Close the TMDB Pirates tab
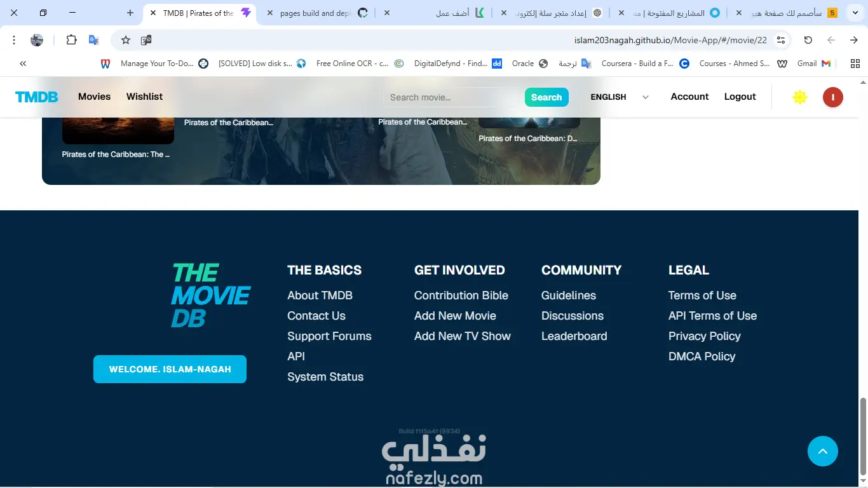The width and height of the screenshot is (868, 488). (153, 13)
